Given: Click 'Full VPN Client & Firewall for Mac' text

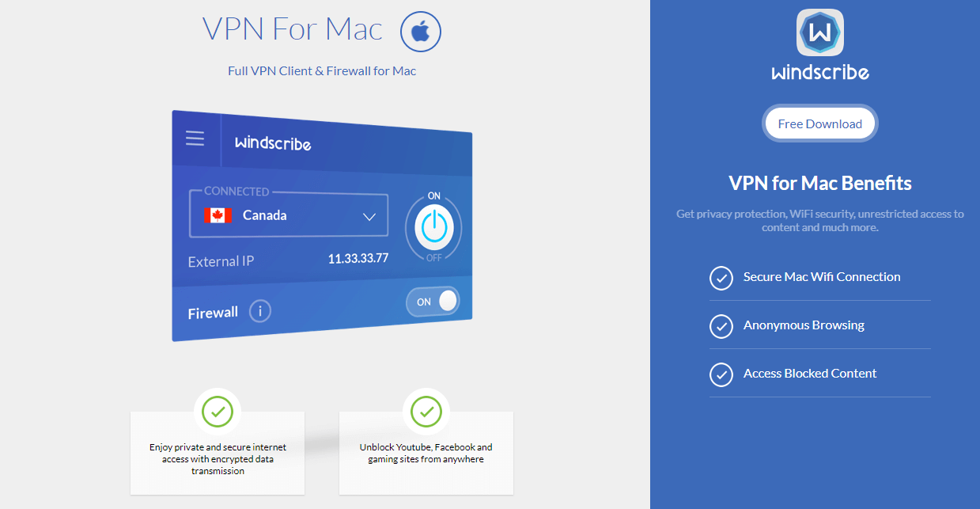Looking at the screenshot, I should (322, 70).
